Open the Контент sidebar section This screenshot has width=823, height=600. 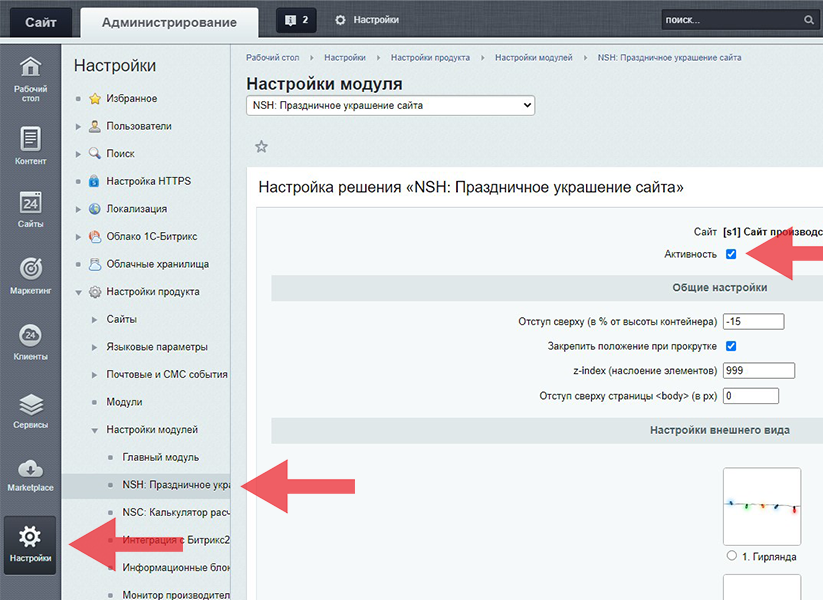point(30,146)
